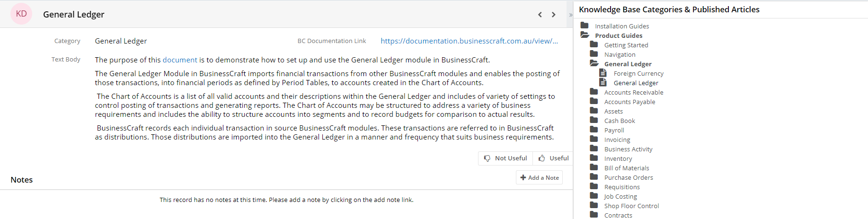This screenshot has height=219, width=868.
Task: Collapse the knowledge base side panel
Action: [x=570, y=15]
